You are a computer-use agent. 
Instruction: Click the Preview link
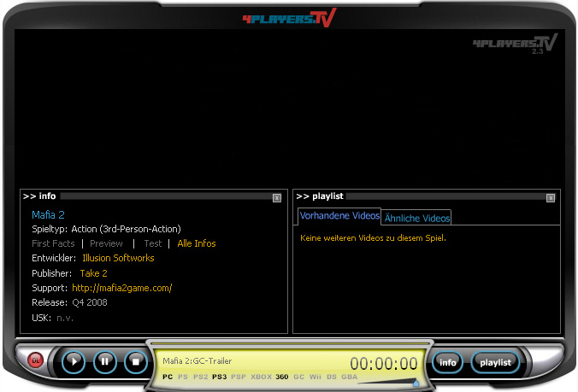point(106,243)
